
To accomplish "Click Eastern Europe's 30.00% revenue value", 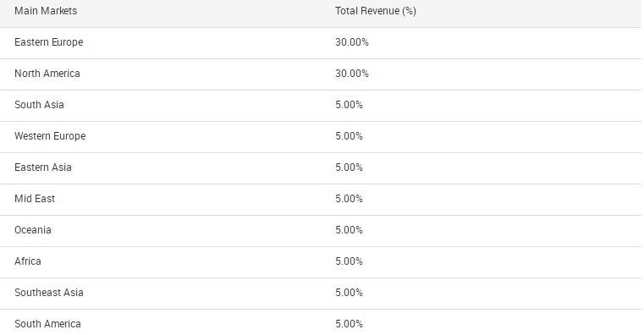I will pos(352,42).
